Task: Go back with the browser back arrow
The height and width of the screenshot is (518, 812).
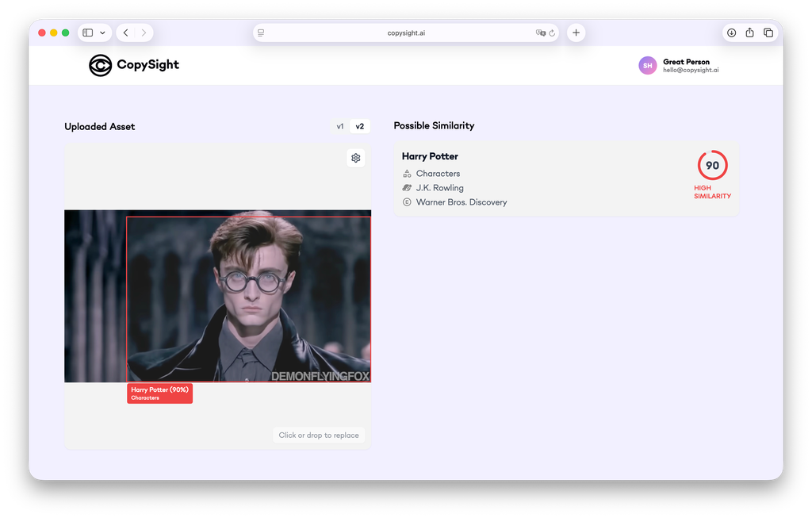Action: [126, 33]
